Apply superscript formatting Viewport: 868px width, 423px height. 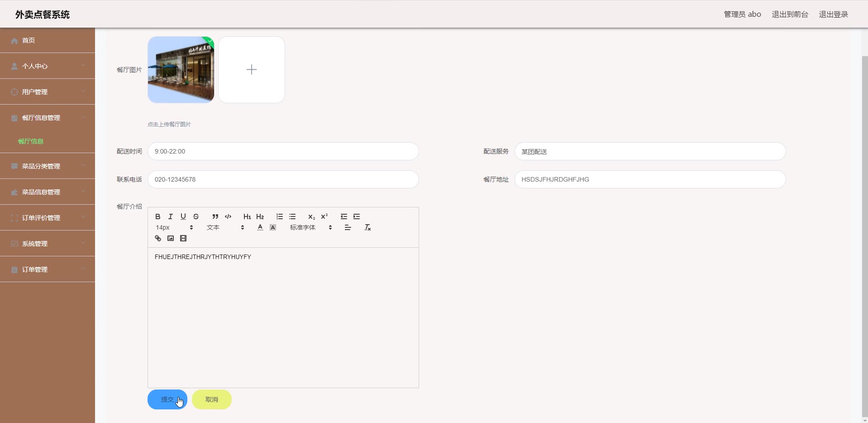(324, 216)
